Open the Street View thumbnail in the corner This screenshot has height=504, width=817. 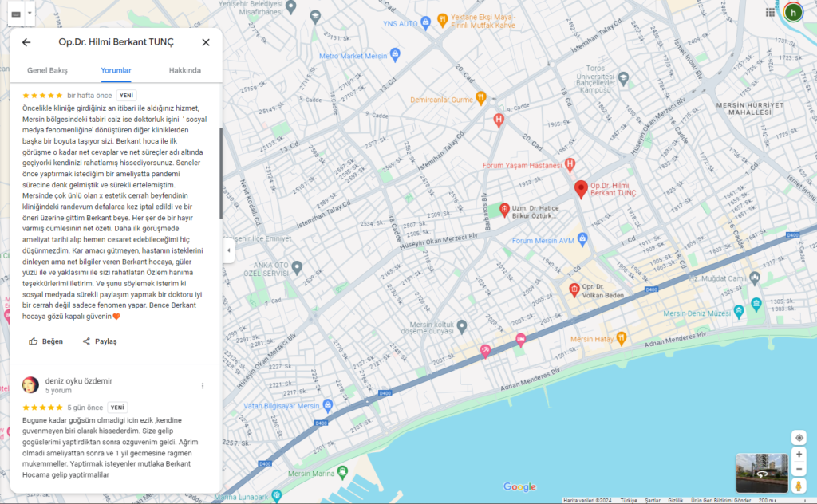761,473
